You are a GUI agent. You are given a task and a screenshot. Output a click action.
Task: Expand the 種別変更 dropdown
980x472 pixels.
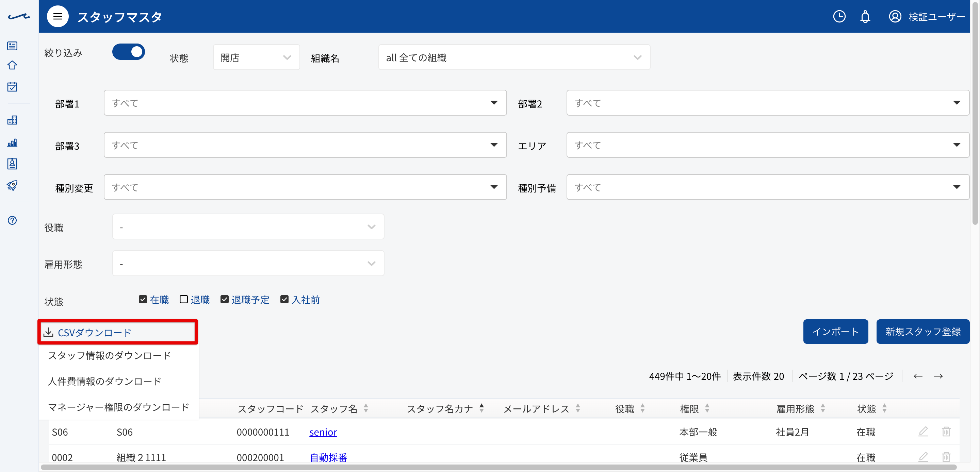coord(305,187)
